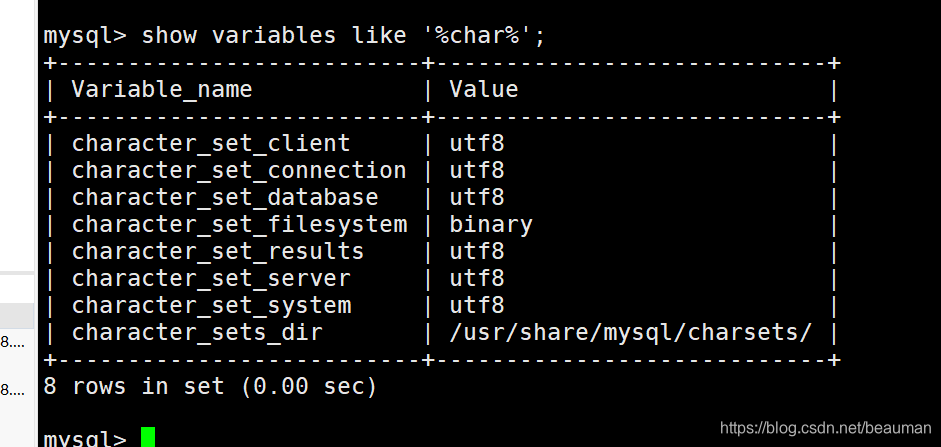Viewport: 941px width, 447px height.
Task: Click character_set_server variable name
Action: coord(211,278)
